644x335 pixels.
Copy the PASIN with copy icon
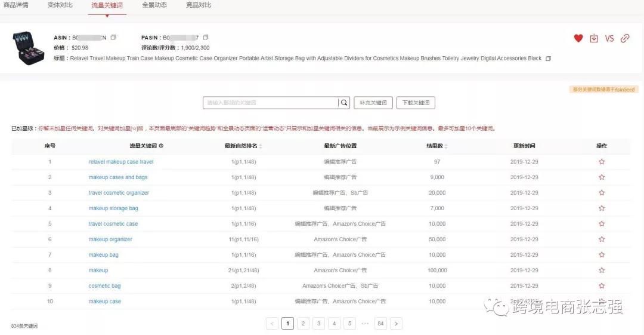[206, 37]
